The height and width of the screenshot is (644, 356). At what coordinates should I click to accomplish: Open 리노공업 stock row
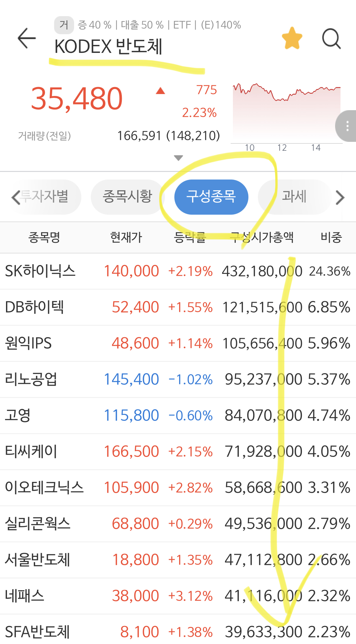point(178,380)
